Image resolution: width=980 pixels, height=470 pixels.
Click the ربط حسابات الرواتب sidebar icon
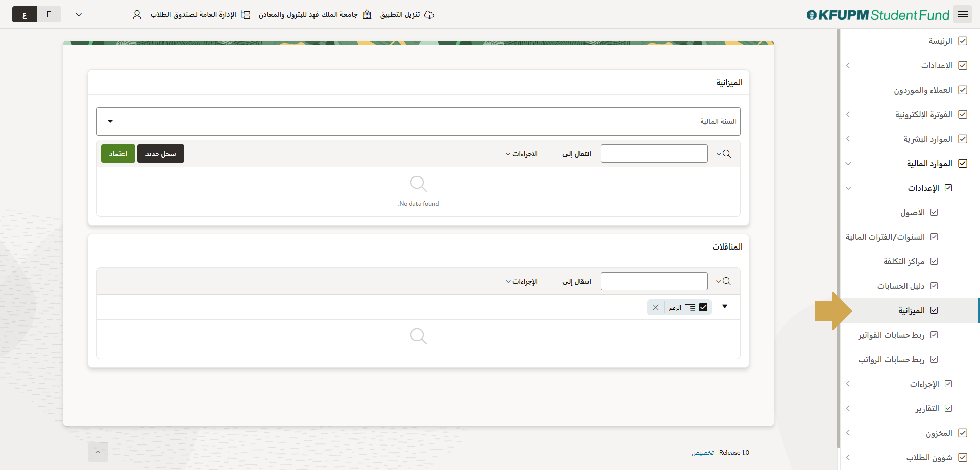934,359
